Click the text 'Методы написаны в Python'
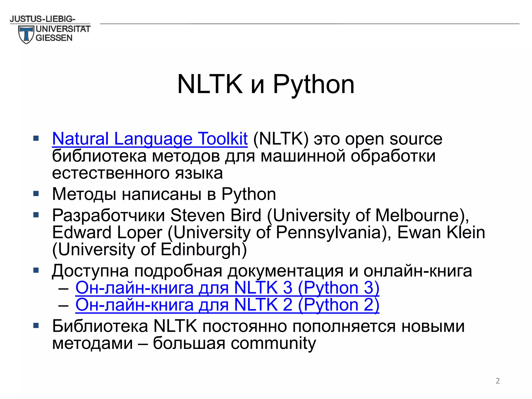 [x=164, y=194]
